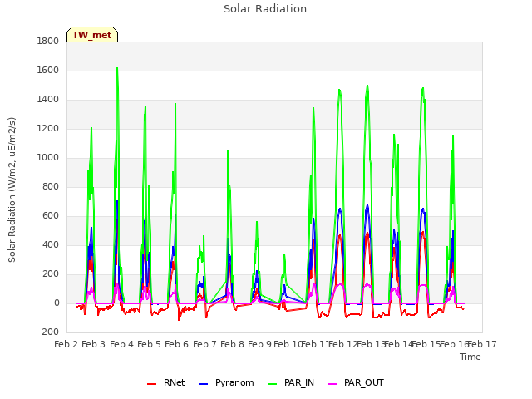Click the 1200 y-axis tick label

(x=48, y=129)
